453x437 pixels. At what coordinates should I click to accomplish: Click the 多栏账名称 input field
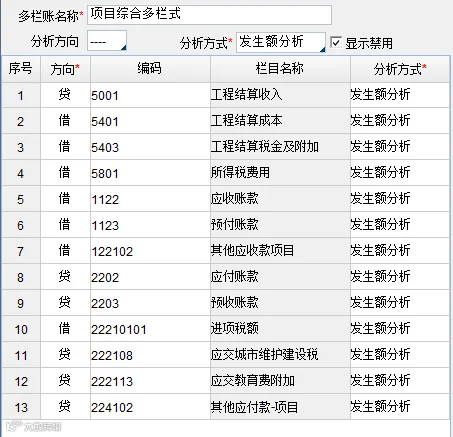pos(209,15)
